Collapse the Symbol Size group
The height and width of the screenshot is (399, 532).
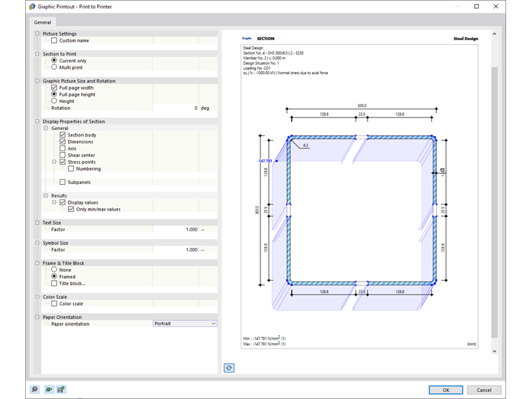point(37,243)
